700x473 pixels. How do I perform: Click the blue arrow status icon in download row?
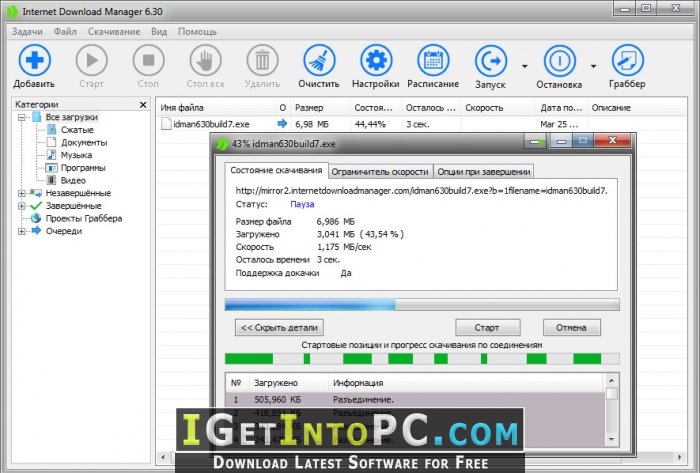point(282,124)
